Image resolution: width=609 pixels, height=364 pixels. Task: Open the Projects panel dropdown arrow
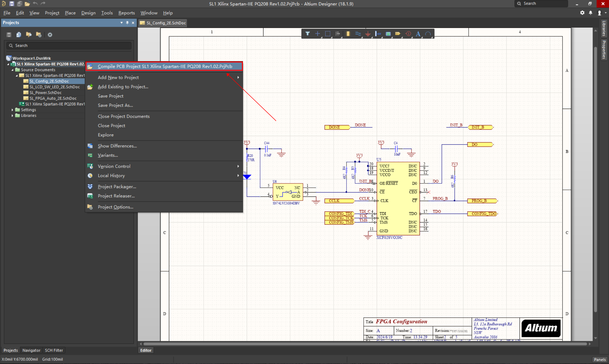121,23
